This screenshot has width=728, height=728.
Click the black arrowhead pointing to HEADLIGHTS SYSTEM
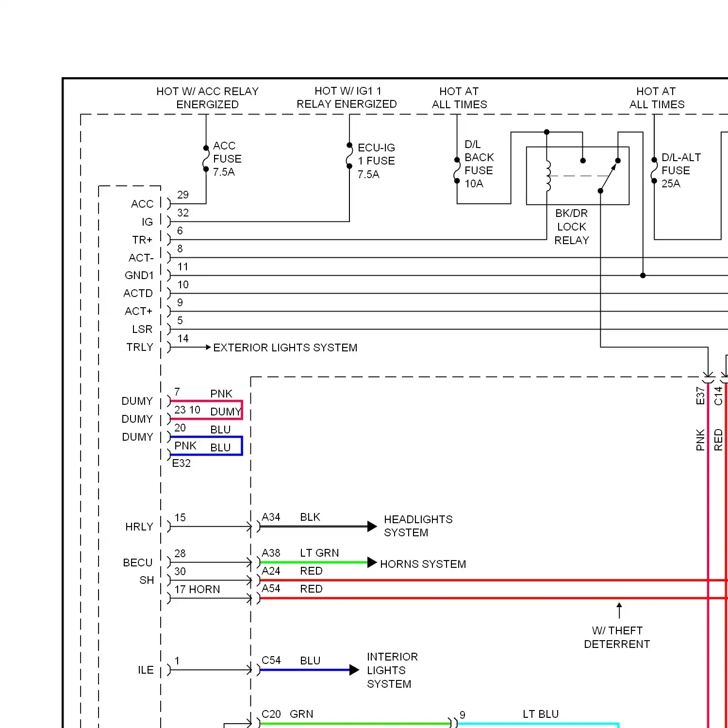(372, 527)
